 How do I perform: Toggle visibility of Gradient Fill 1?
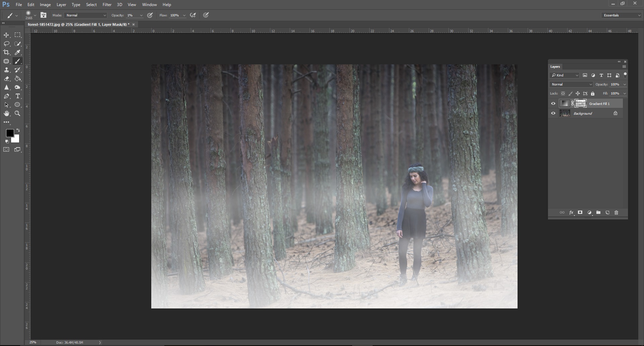point(553,103)
